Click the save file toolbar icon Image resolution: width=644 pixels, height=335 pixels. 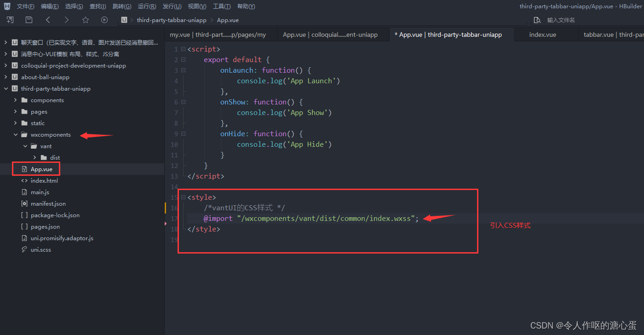click(29, 20)
